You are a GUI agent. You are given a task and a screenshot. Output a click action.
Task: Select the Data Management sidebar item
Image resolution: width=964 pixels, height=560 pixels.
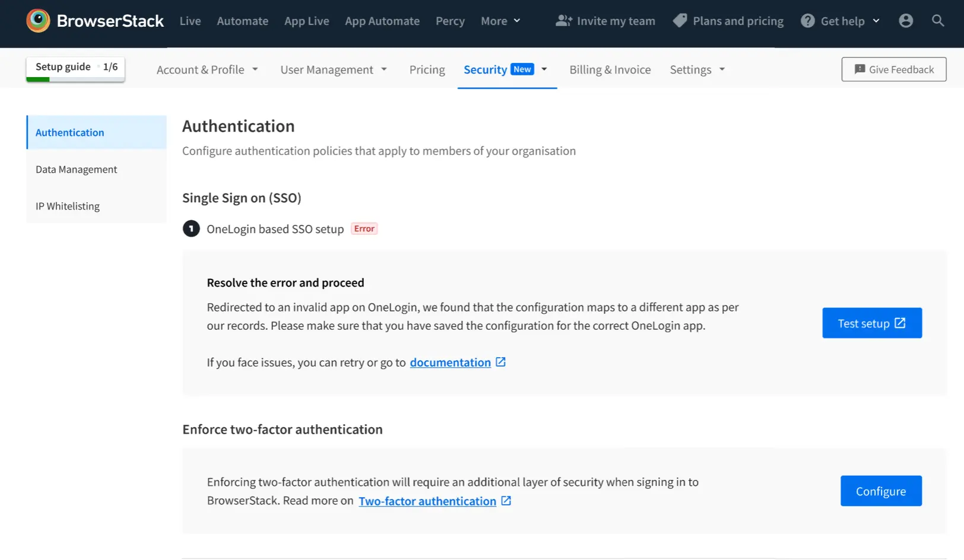click(x=77, y=170)
